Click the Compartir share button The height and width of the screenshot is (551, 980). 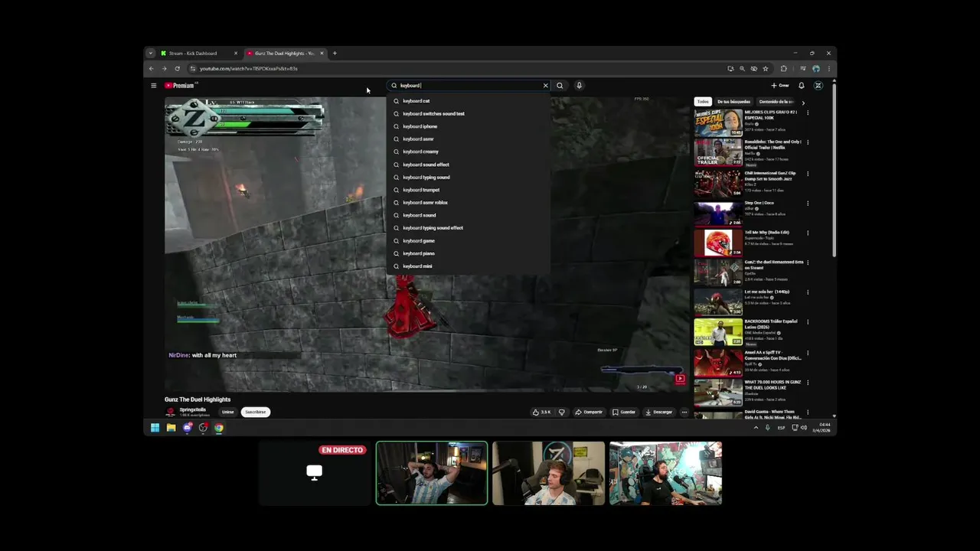589,412
